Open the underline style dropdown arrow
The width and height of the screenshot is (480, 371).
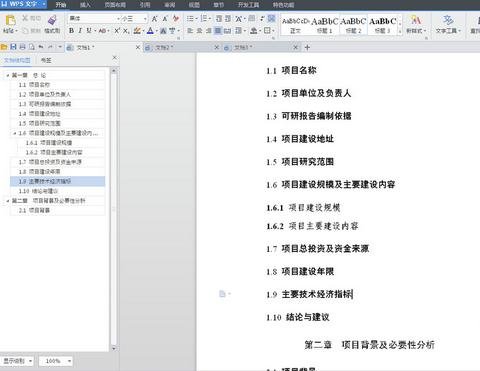95,31
